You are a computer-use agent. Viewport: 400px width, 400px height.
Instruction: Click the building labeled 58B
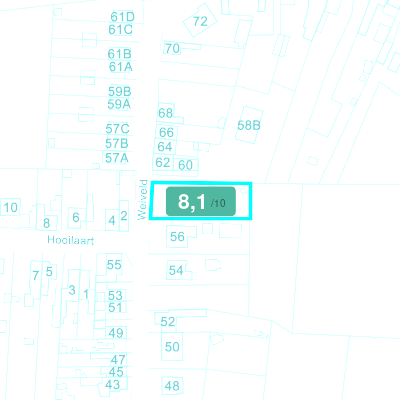[x=249, y=125]
